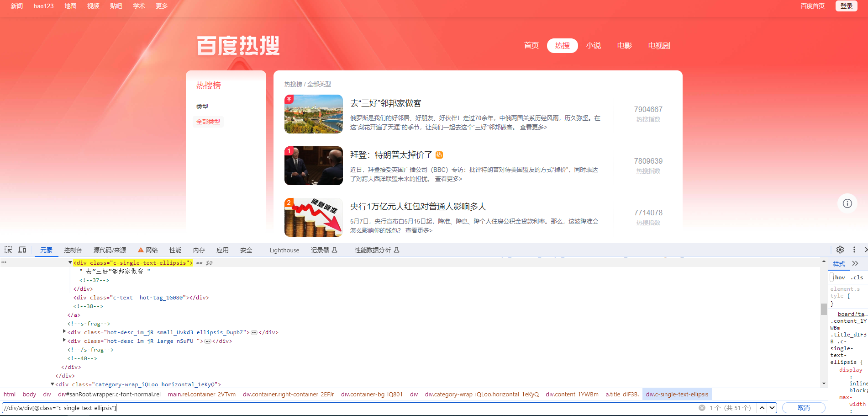Collapse the category-wrap_iQLoo horizontal div node
Image resolution: width=868 pixels, height=416 pixels.
click(52, 384)
